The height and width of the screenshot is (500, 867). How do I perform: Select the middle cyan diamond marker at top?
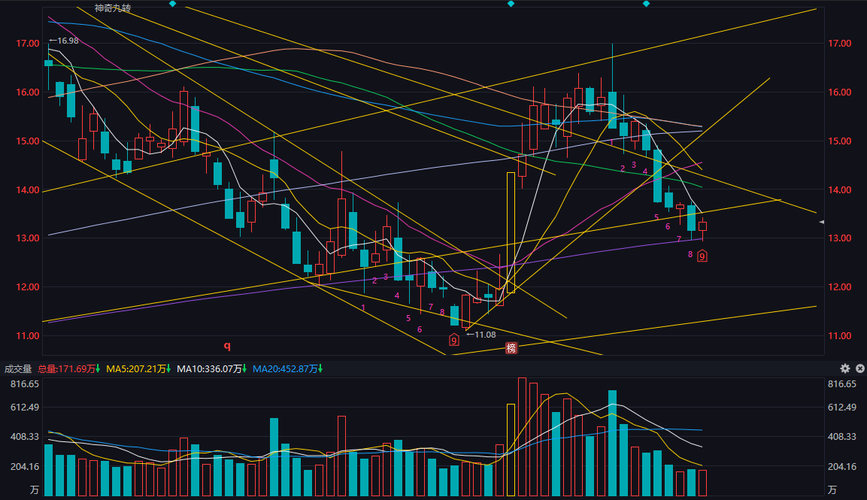pyautogui.click(x=511, y=4)
